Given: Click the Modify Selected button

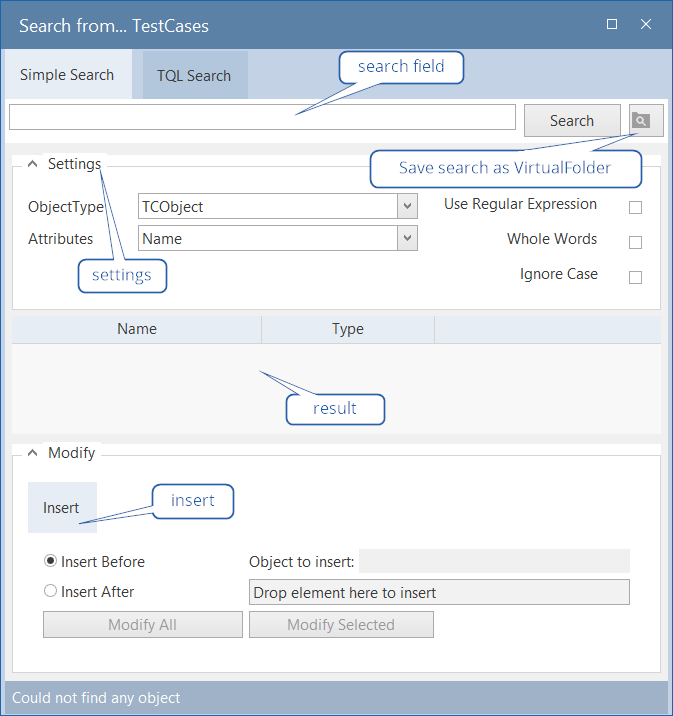Looking at the screenshot, I should (x=341, y=625).
